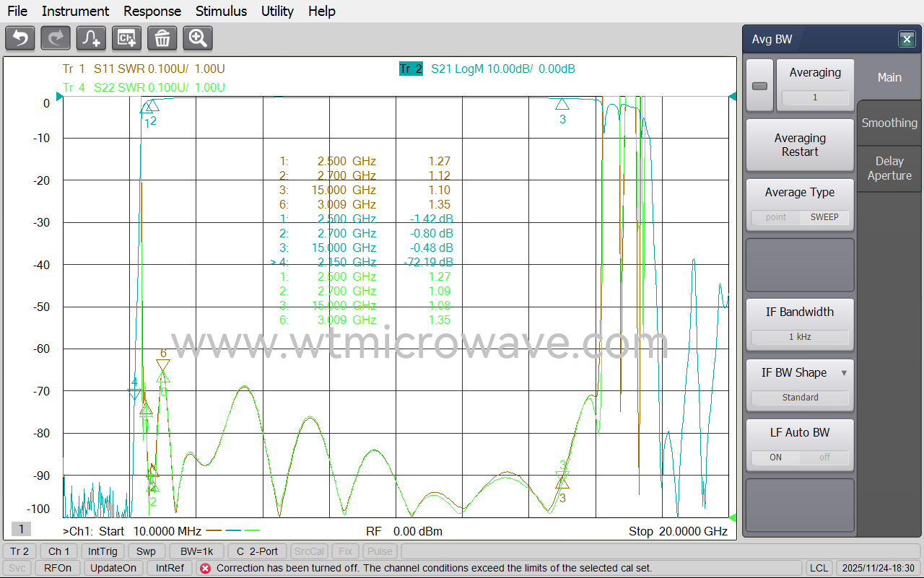Click the correction turned off error message
This screenshot has height=578, width=924.
435,568
